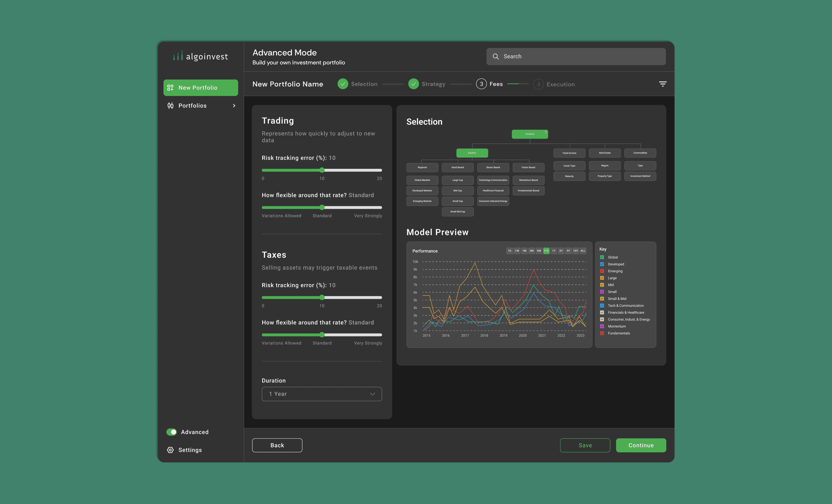
Task: Click the Strategy step checkmark icon
Action: point(413,84)
